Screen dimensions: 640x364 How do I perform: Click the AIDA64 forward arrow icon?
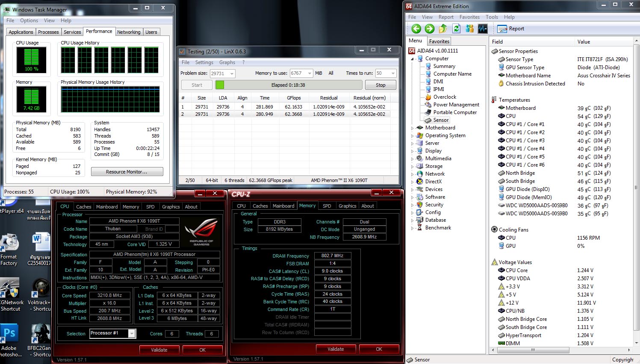(x=430, y=29)
